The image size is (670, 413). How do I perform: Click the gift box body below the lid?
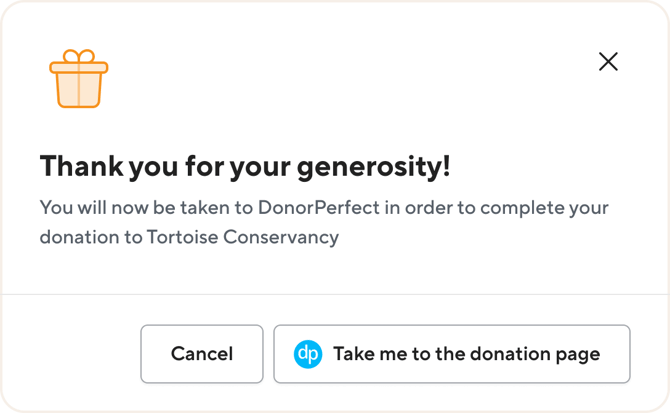78,92
